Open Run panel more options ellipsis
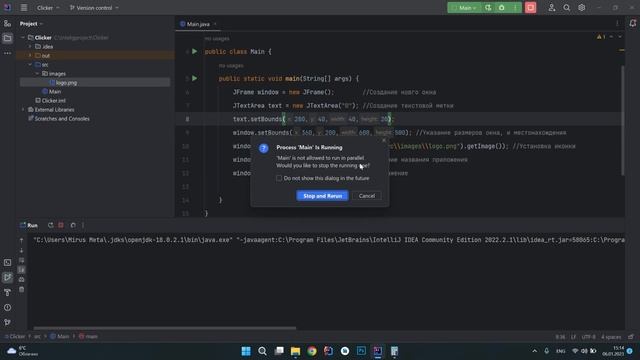This screenshot has width=640, height=360. (x=83, y=225)
